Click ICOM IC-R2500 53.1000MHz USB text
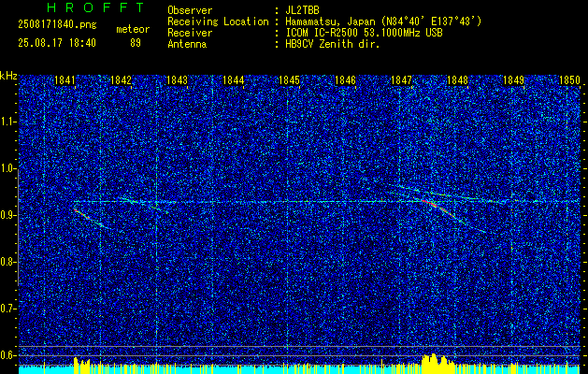This screenshot has height=374, width=588. coord(364,33)
